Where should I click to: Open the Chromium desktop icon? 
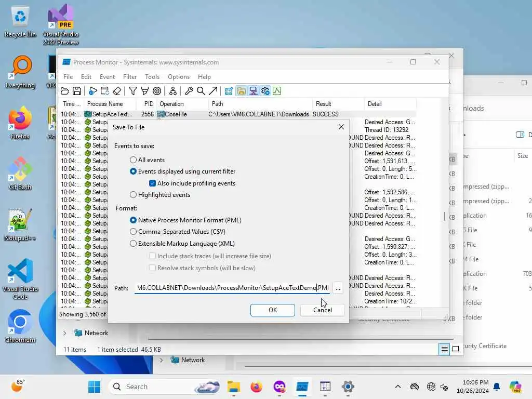coord(20,327)
